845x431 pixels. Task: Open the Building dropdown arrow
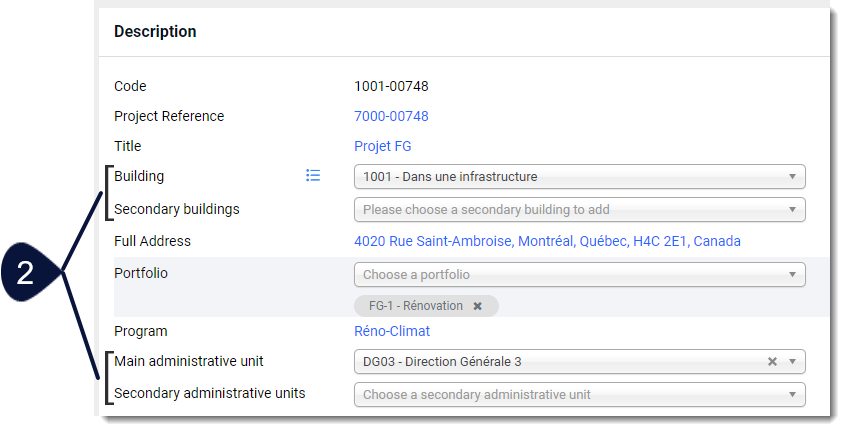(792, 177)
